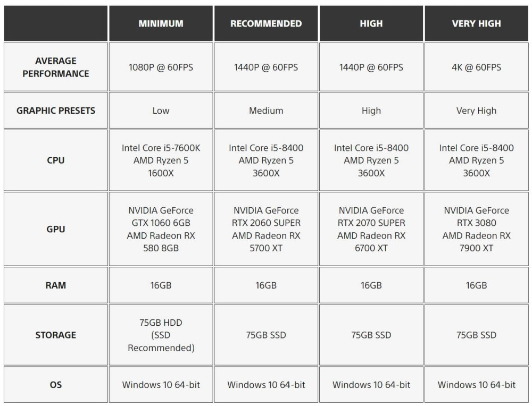
Task: Select the STORAGE row label
Action: tap(56, 335)
